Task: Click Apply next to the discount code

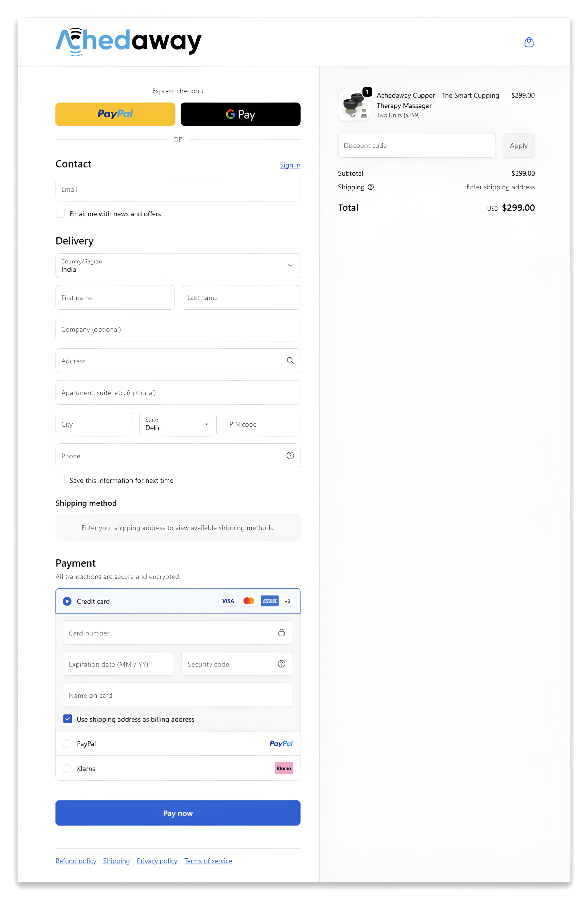Action: [x=518, y=145]
